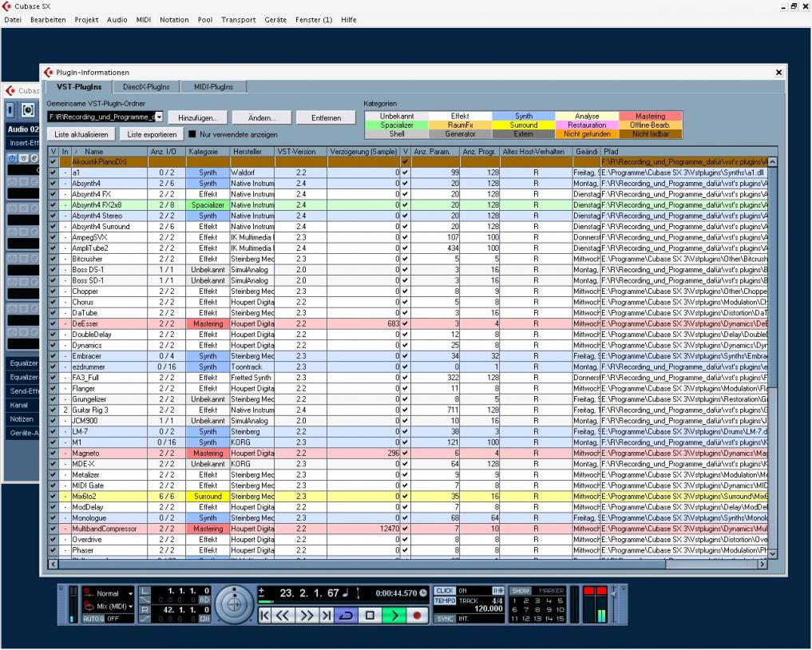Click Liste exportieren button
Viewport: 812px width, 650px height.
point(152,135)
